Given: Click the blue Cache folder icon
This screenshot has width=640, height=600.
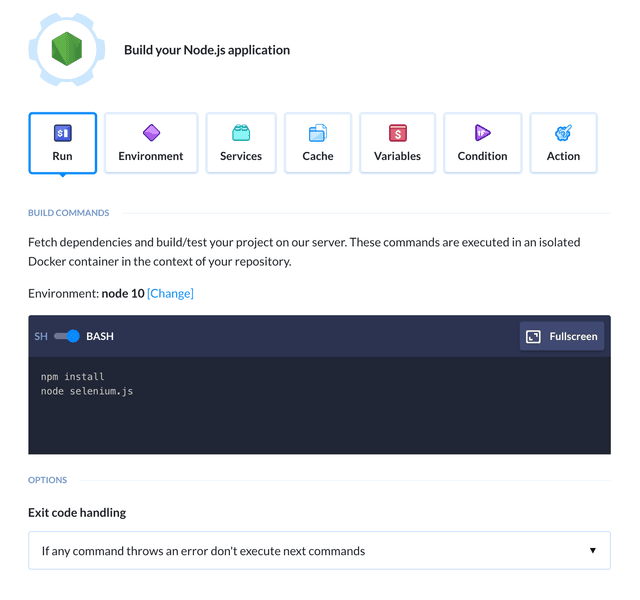Looking at the screenshot, I should pos(318,133).
